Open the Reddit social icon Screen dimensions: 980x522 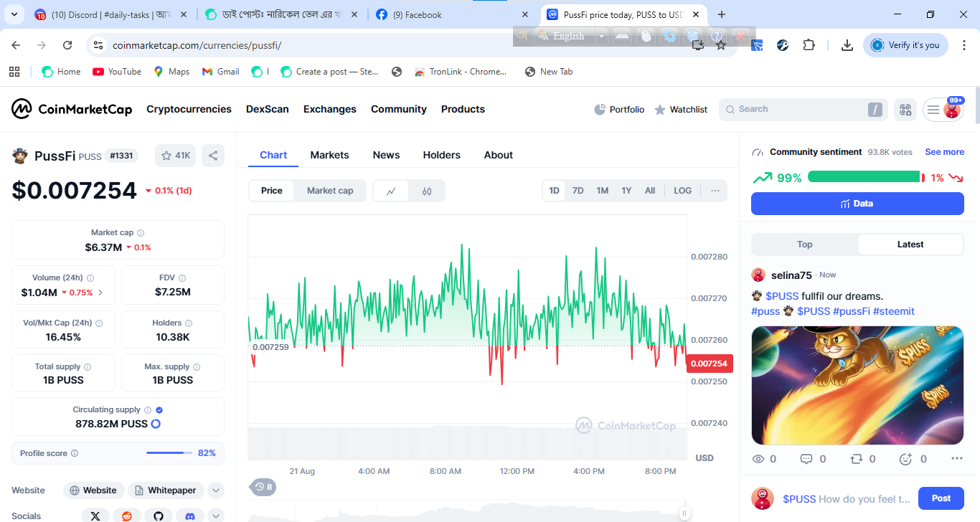(127, 516)
